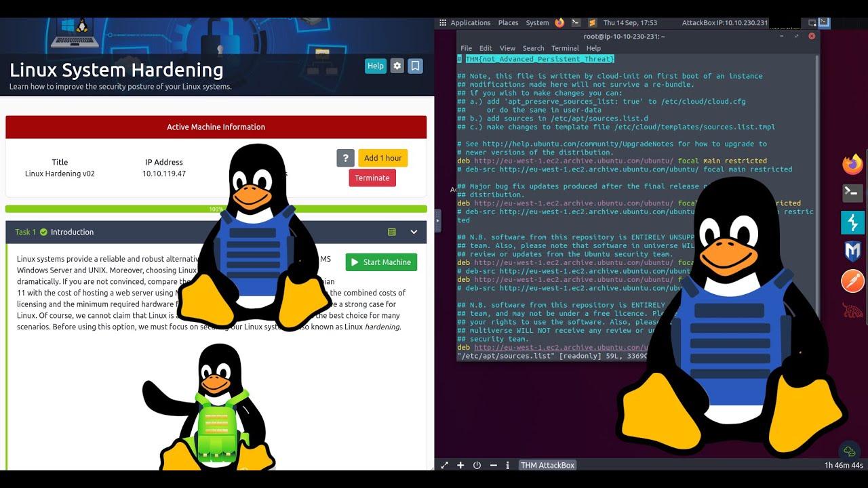The width and height of the screenshot is (868, 488).
Task: Toggle AttackBox fullscreen arrows icon
Action: point(445,465)
